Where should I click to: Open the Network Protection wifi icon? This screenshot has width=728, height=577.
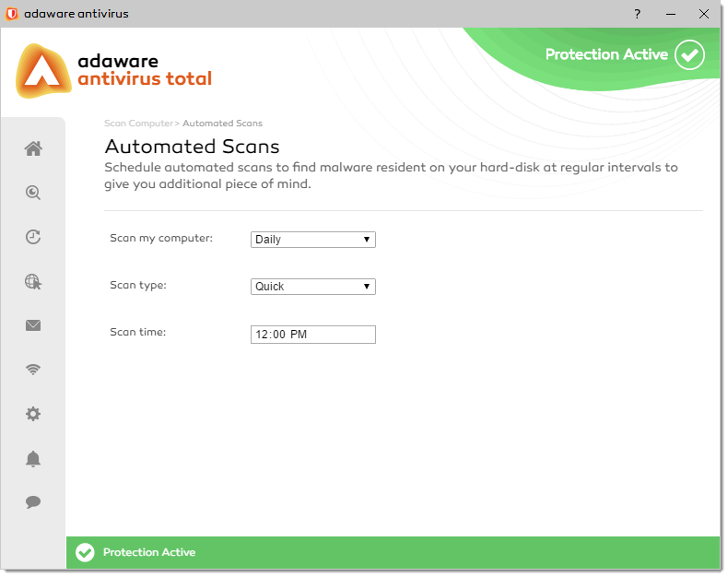point(33,370)
